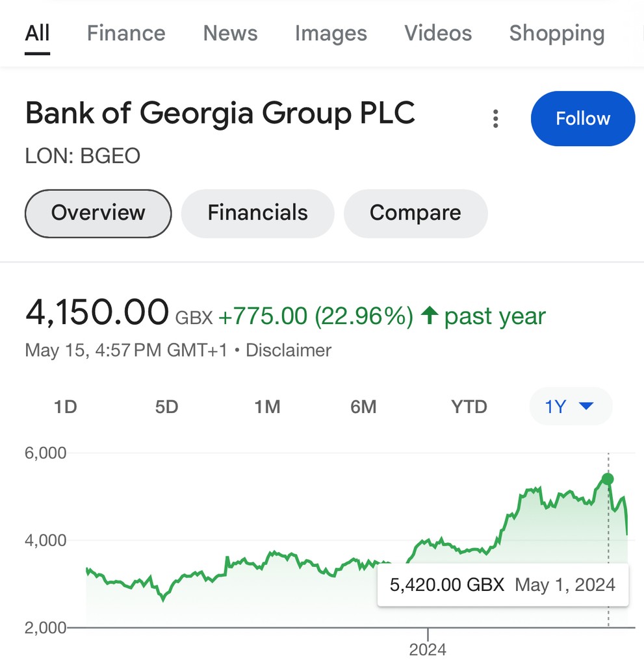Image resolution: width=644 pixels, height=665 pixels.
Task: Show the Financials section
Action: point(257,213)
